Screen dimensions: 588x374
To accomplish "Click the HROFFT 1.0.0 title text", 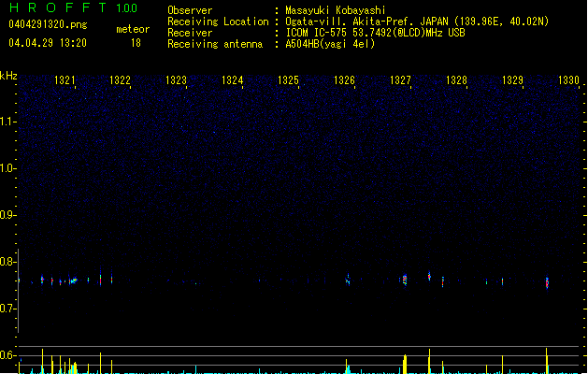I will tap(74, 7).
